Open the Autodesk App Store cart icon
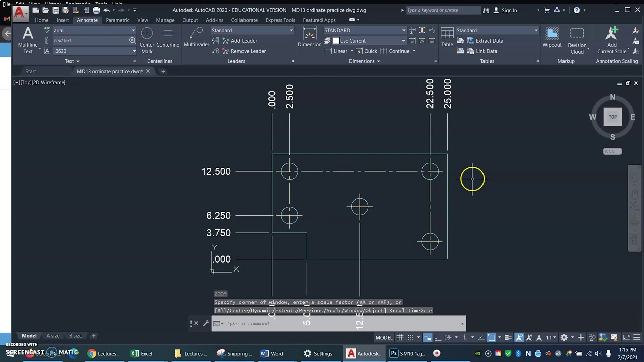 [547, 10]
